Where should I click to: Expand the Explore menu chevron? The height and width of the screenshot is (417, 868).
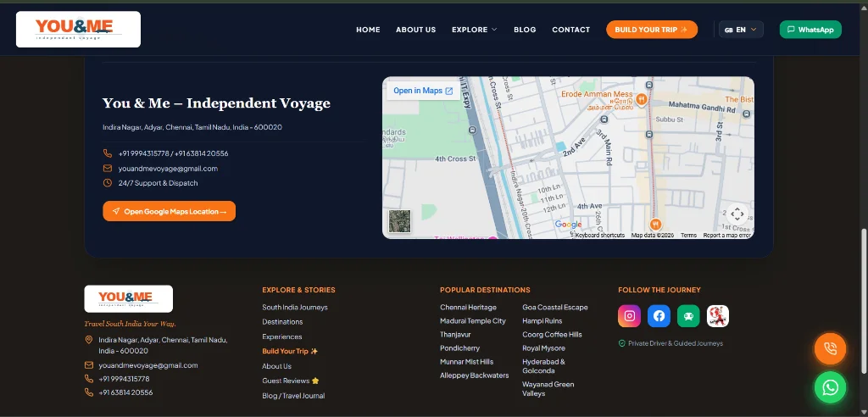[x=494, y=30]
